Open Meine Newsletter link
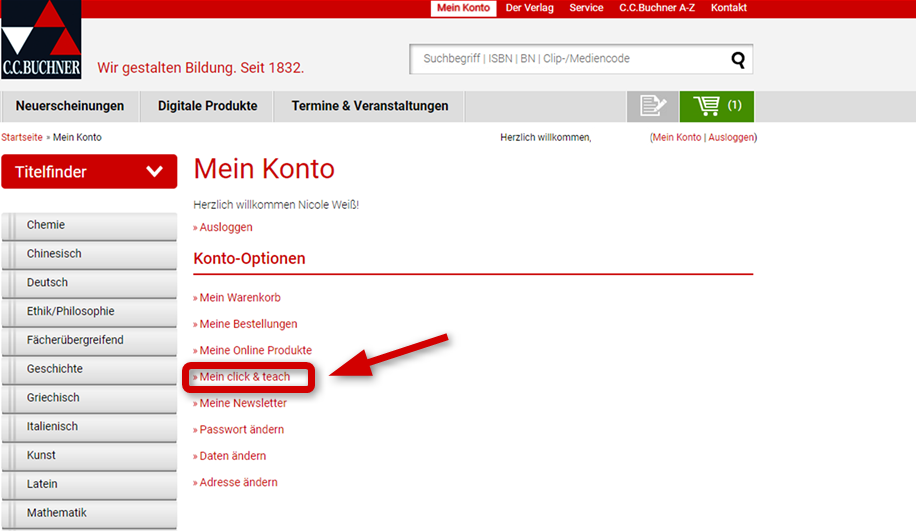Screen dimensions: 916x531 (243, 403)
